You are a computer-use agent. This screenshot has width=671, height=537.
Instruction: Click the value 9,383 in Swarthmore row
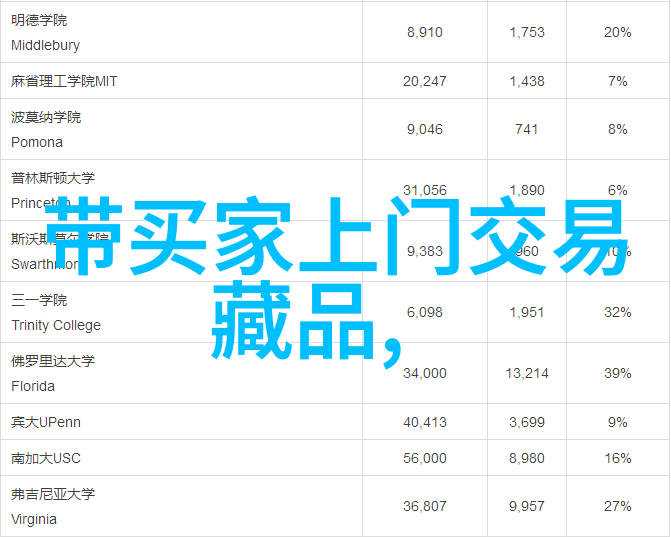point(425,251)
